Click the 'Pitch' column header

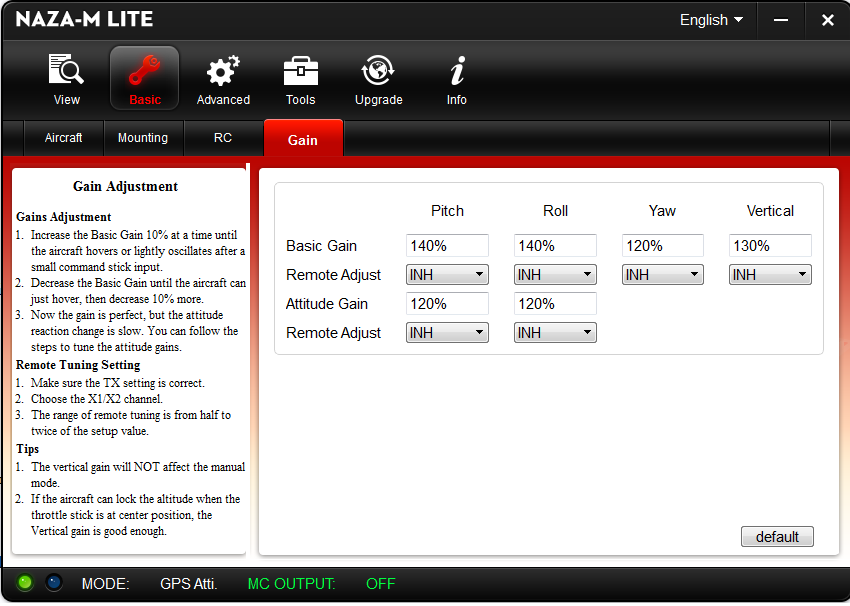[x=447, y=211]
